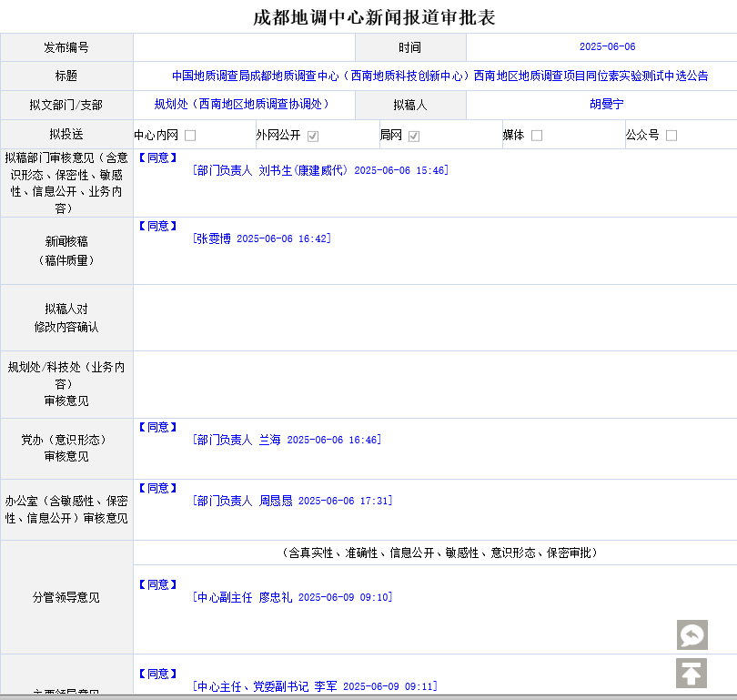Image resolution: width=737 pixels, height=700 pixels.
Task: Click 李军 director approval entry
Action: pyautogui.click(x=315, y=686)
